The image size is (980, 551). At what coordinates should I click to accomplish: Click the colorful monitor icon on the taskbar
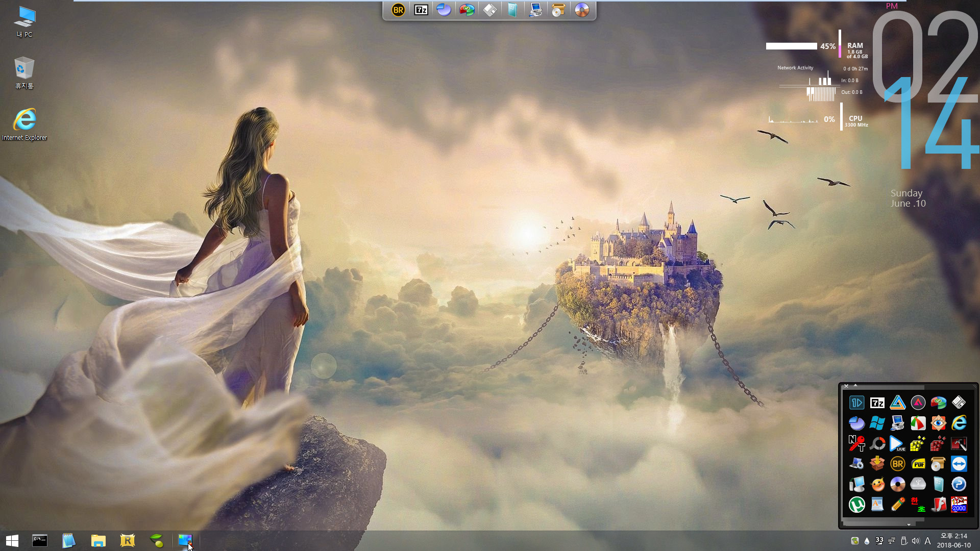click(185, 540)
